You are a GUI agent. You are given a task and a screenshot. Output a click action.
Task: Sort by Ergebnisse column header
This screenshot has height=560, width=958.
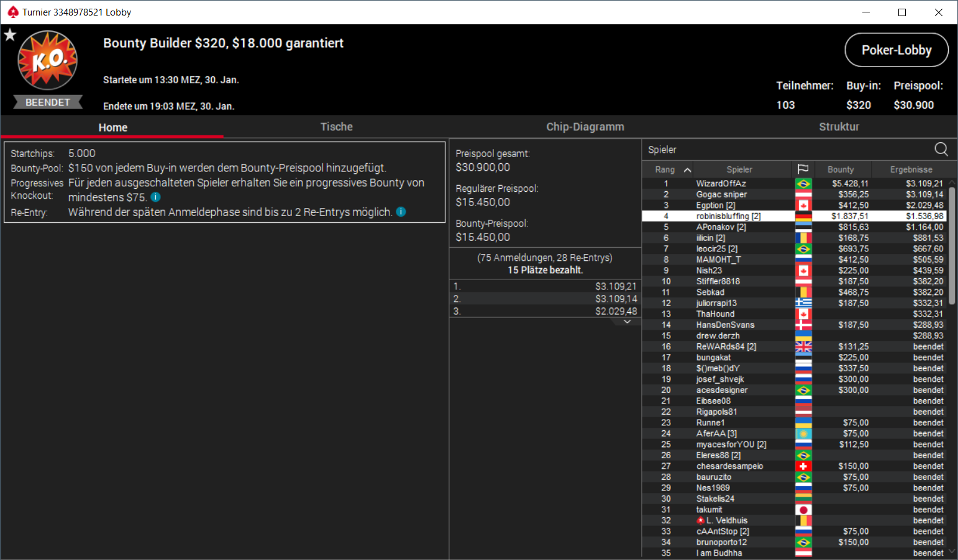tap(911, 169)
